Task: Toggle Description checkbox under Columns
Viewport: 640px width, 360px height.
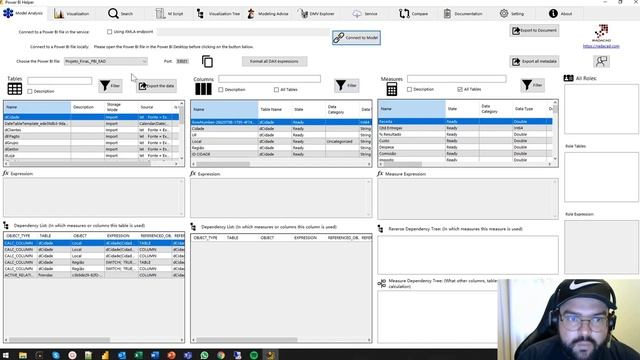Action: pos(221,89)
